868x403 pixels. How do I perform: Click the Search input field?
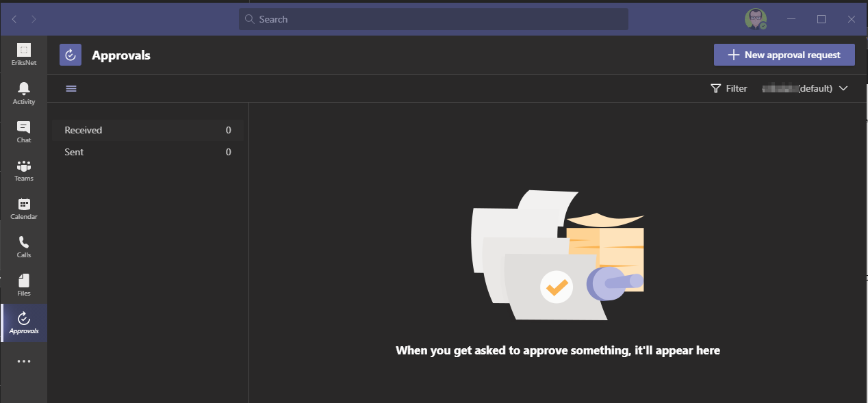tap(433, 19)
